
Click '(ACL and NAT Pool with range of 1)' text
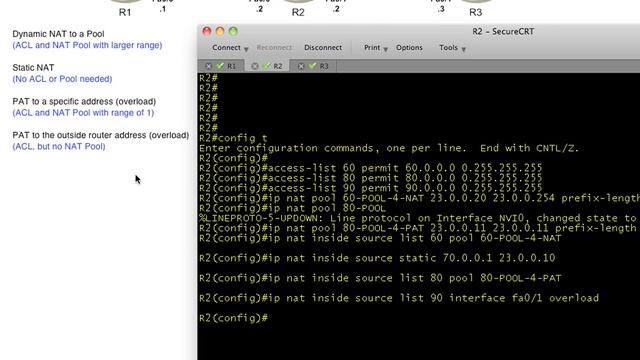coord(83,113)
